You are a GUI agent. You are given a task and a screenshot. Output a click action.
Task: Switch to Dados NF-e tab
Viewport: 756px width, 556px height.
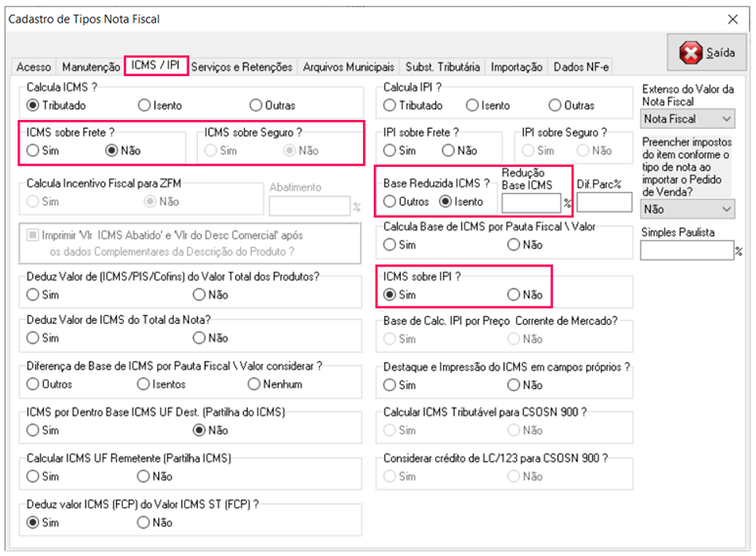581,67
